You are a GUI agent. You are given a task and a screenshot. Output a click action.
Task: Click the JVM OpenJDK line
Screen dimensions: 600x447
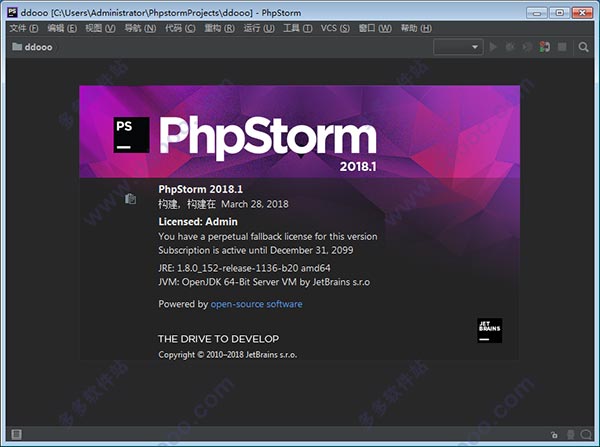pos(264,282)
